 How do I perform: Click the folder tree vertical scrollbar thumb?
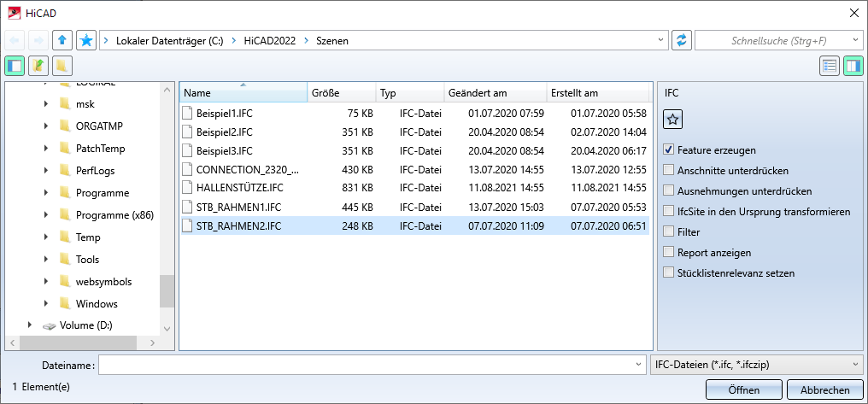pos(167,291)
